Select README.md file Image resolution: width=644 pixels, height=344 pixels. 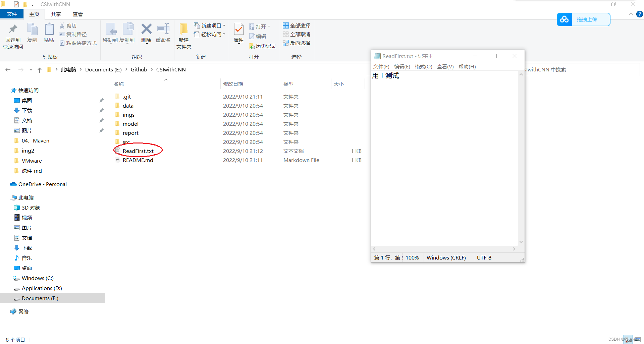tap(138, 160)
